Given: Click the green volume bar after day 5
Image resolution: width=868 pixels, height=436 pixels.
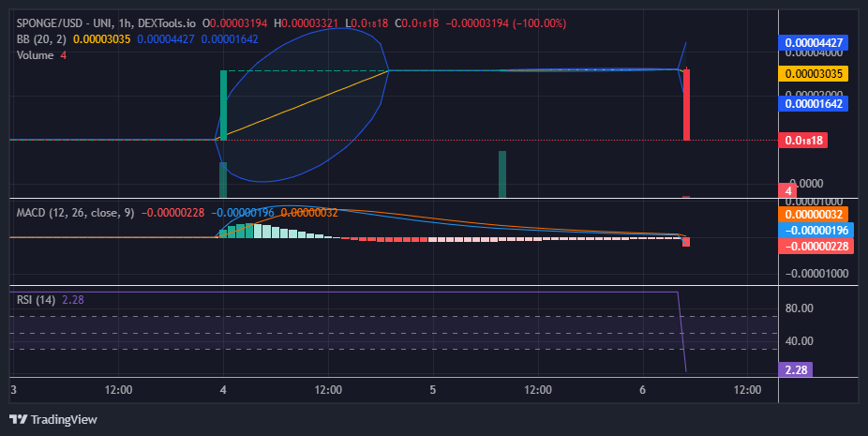Looking at the screenshot, I should click(x=502, y=174).
